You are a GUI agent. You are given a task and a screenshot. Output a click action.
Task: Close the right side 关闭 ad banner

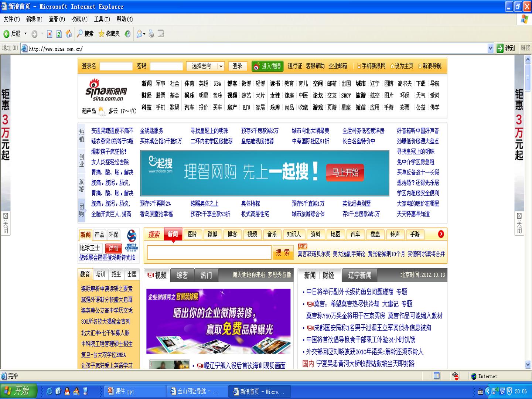pos(519,223)
